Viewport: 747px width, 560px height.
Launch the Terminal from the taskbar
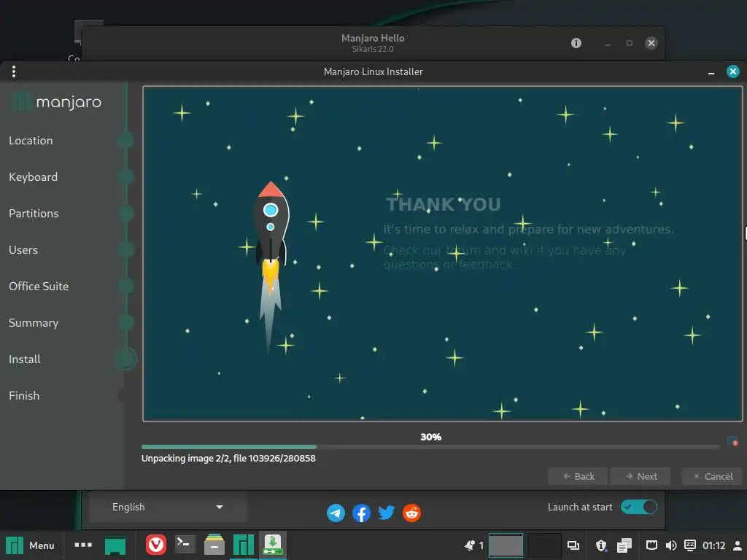(185, 545)
